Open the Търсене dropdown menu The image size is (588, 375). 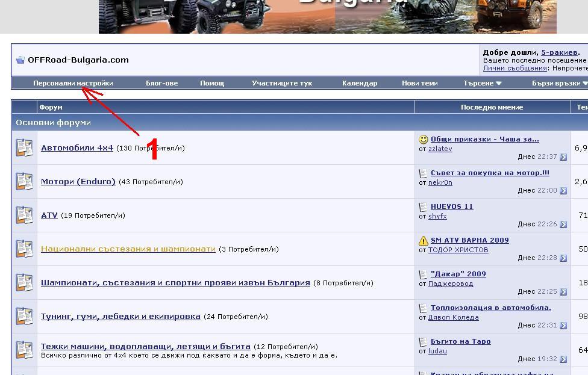[x=482, y=83]
